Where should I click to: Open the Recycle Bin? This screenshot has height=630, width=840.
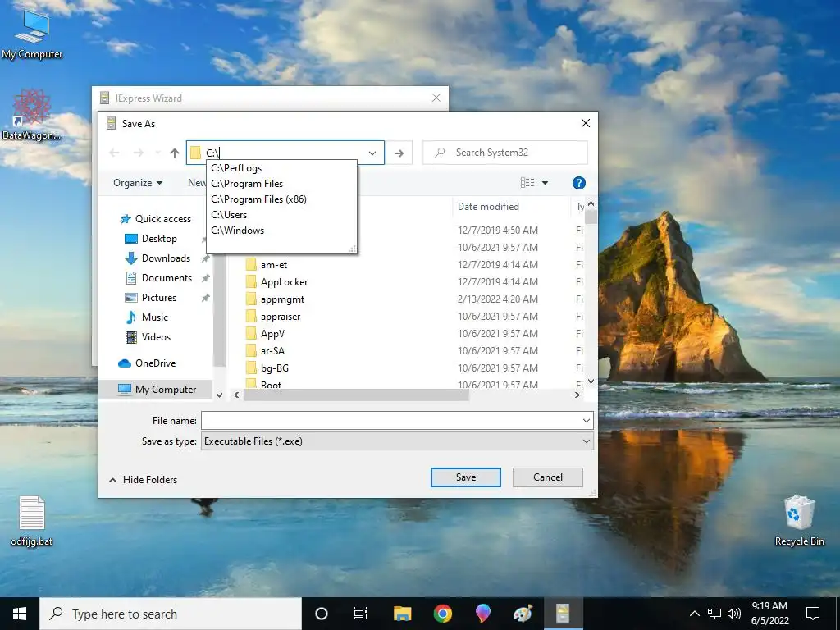click(799, 520)
